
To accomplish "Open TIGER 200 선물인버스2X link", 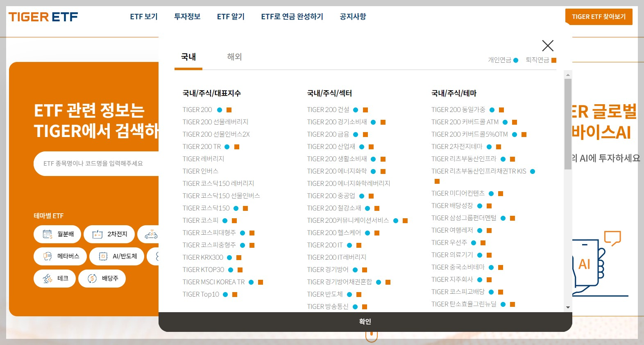I will tap(216, 135).
